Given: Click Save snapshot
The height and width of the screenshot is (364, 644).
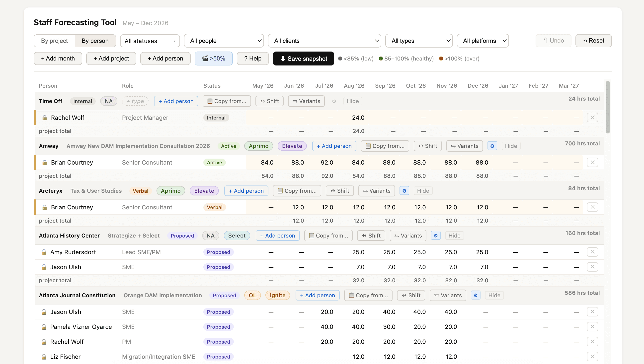Looking at the screenshot, I should coord(304,59).
